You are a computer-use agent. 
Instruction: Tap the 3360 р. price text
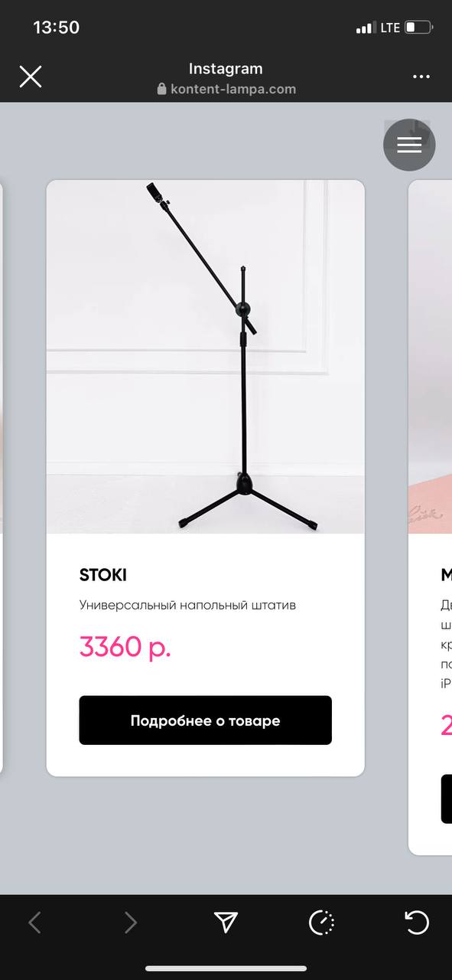point(125,647)
